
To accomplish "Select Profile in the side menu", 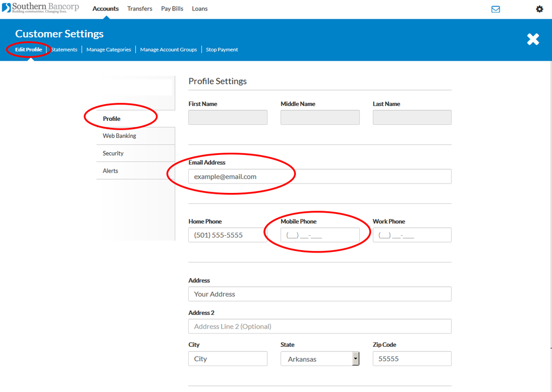I will [136, 119].
